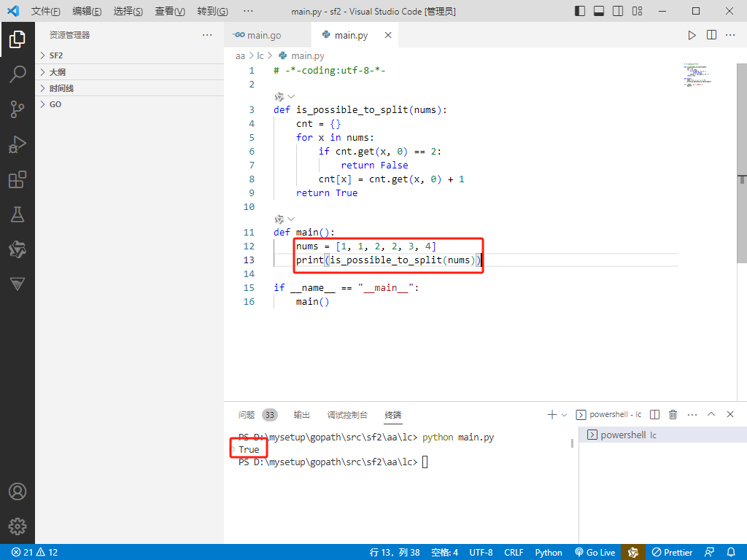The width and height of the screenshot is (747, 560).
Task: Open the 选择(S) menu
Action: tap(128, 11)
